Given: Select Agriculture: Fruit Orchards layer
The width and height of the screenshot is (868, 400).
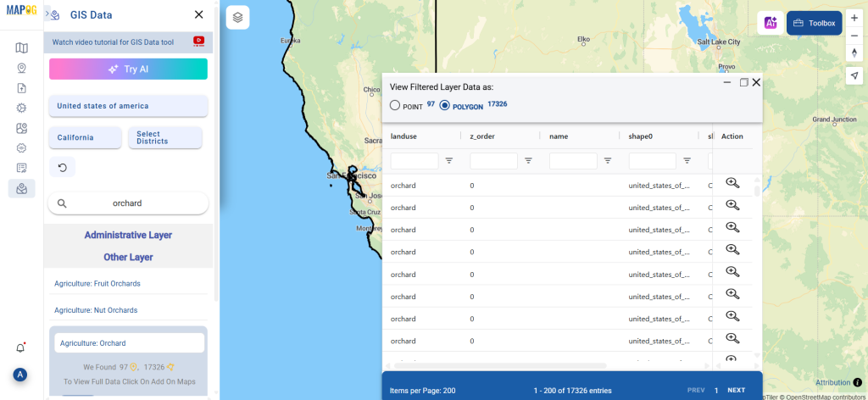Looking at the screenshot, I should coord(97,283).
